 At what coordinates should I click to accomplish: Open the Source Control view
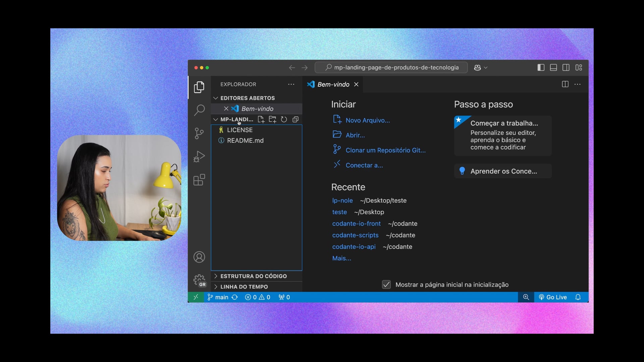199,133
